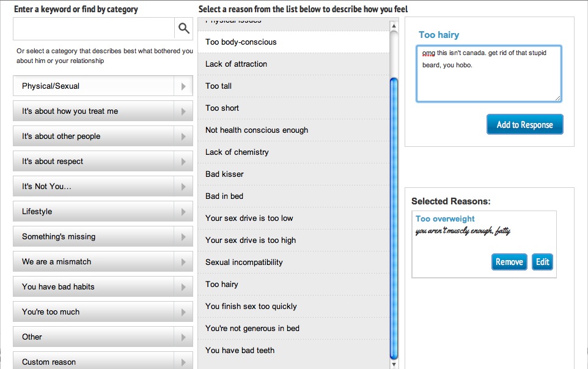
Task: Focus the keyword search field
Action: point(94,29)
